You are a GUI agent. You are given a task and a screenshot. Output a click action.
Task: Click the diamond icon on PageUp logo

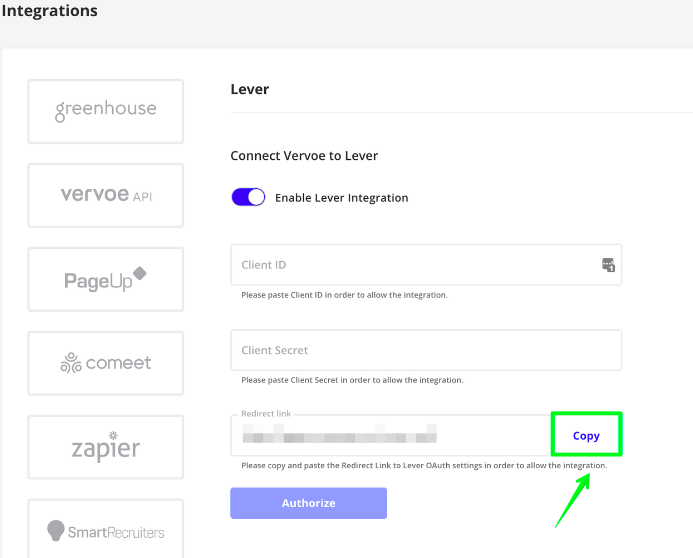pos(140,273)
